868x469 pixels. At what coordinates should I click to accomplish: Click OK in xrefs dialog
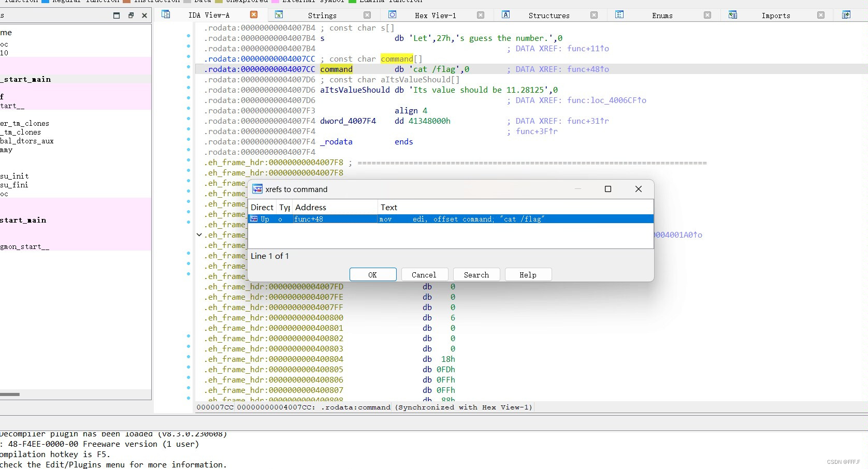373,274
